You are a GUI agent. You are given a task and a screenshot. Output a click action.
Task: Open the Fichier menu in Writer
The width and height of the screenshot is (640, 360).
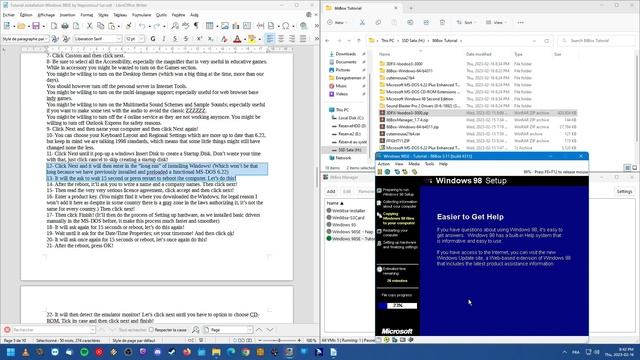click(x=9, y=15)
